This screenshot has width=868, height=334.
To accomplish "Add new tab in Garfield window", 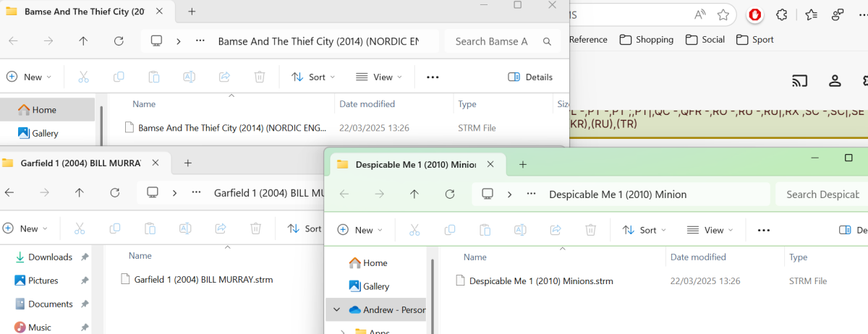I will [187, 163].
